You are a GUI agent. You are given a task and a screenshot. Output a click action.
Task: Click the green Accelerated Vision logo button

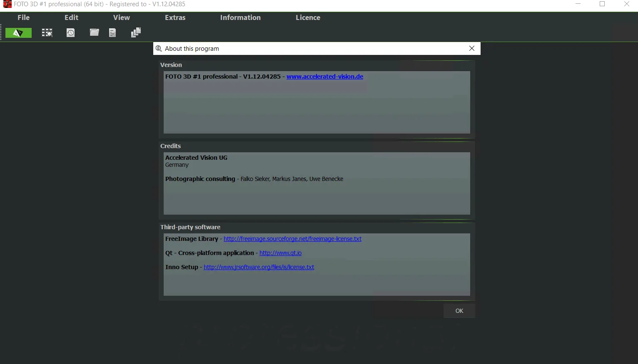point(18,33)
